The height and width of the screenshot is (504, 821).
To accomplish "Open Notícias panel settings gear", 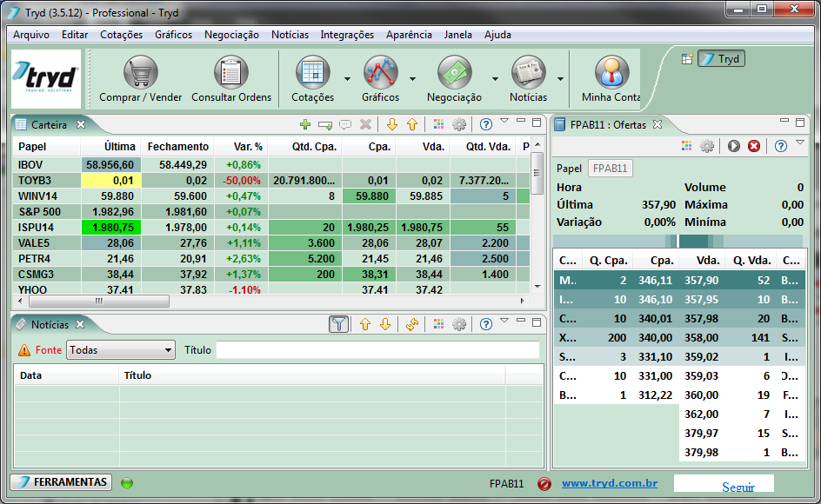I will pyautogui.click(x=459, y=324).
